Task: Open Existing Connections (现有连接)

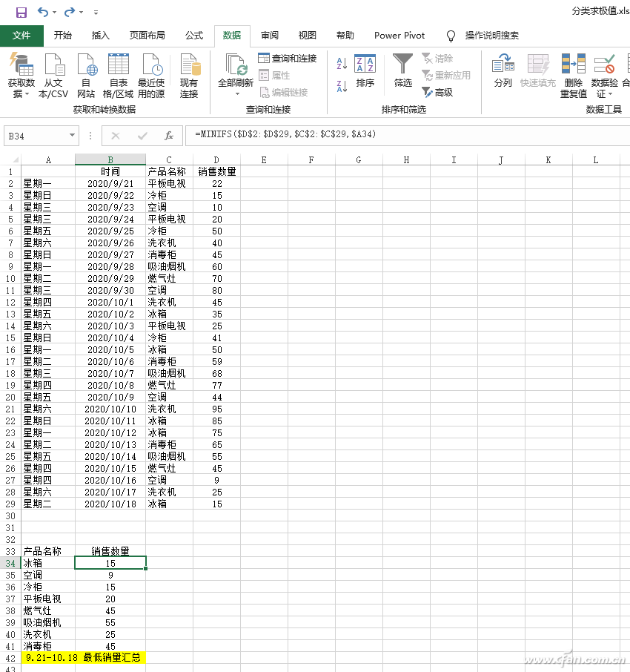Action: (189, 76)
